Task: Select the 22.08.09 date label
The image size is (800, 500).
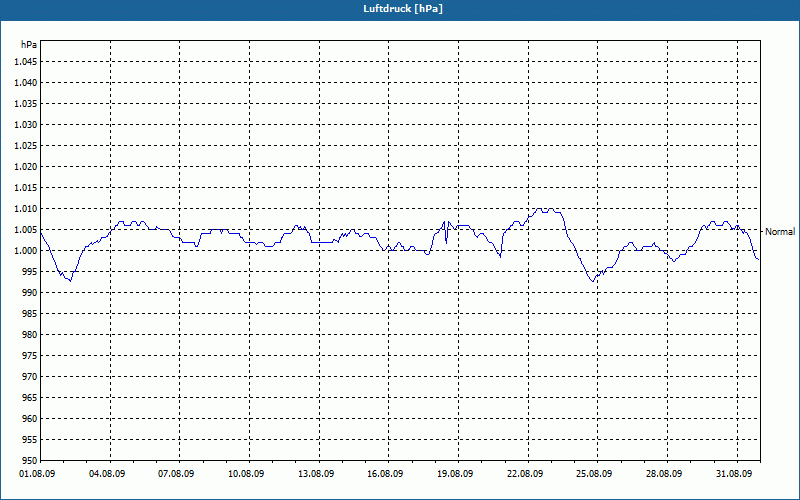Action: click(525, 474)
